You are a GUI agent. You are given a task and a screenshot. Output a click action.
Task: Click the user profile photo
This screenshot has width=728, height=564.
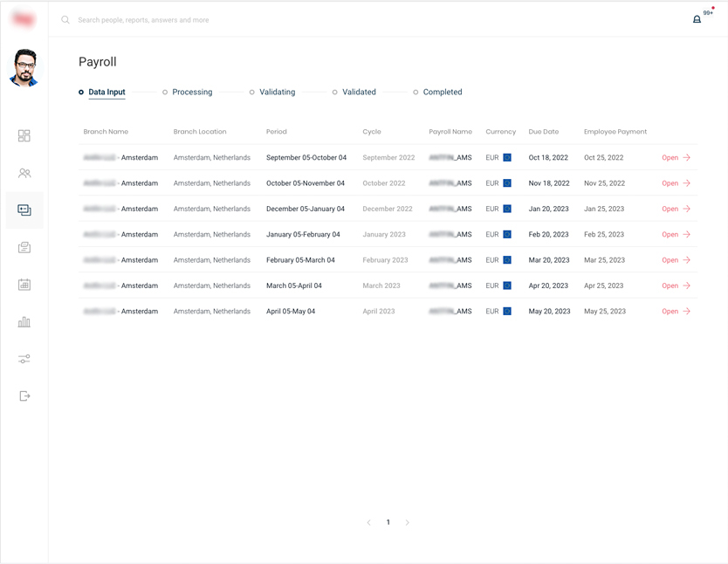(24, 68)
